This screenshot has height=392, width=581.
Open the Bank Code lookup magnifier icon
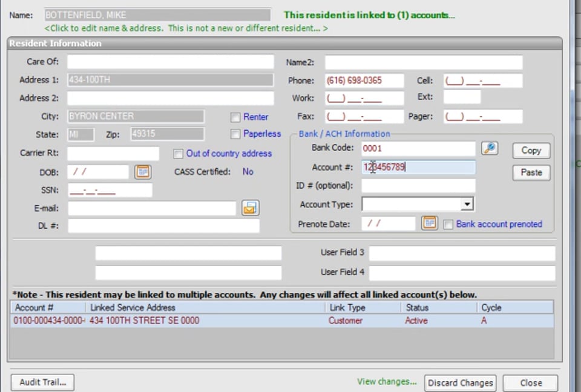(x=490, y=148)
